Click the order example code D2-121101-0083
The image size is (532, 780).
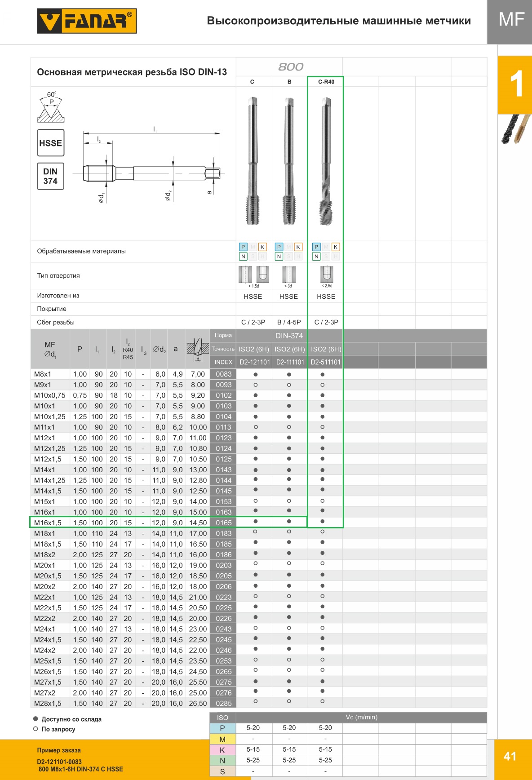(x=59, y=762)
